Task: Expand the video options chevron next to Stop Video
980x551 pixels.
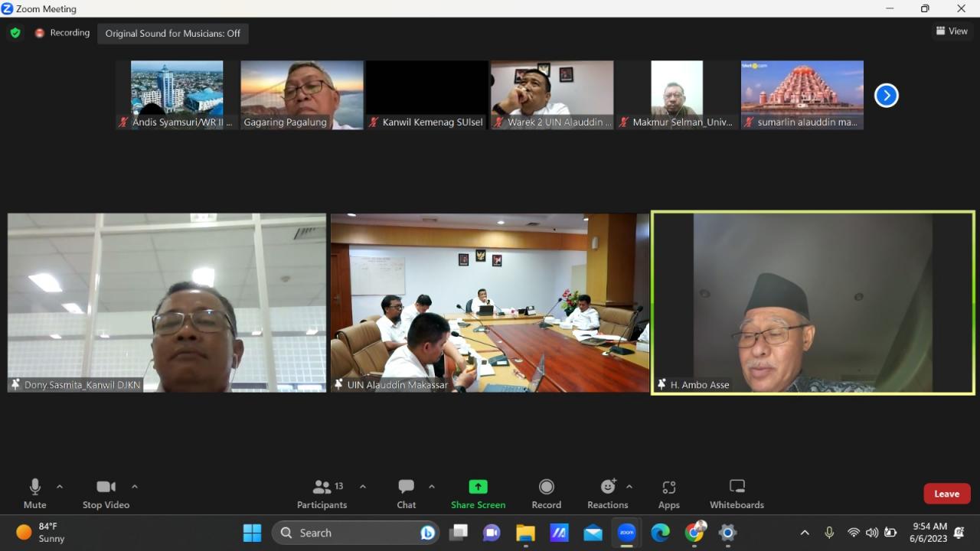Action: click(135, 486)
